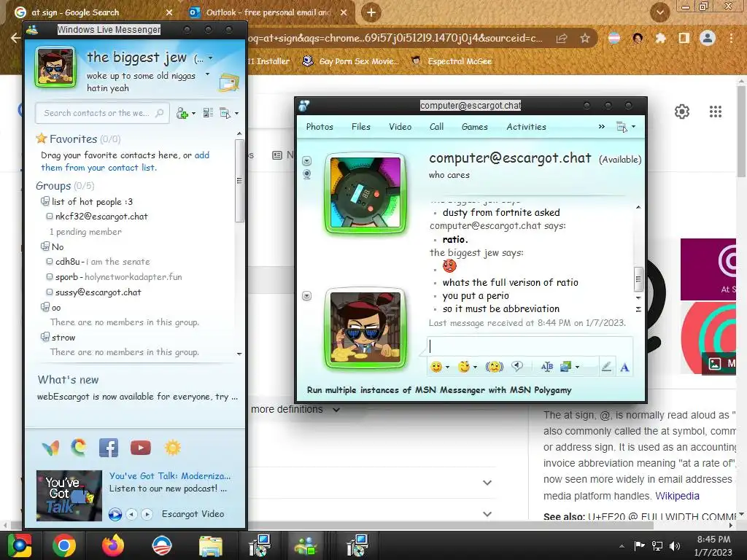Click the show menu icon in Messenger main window

pos(225,113)
